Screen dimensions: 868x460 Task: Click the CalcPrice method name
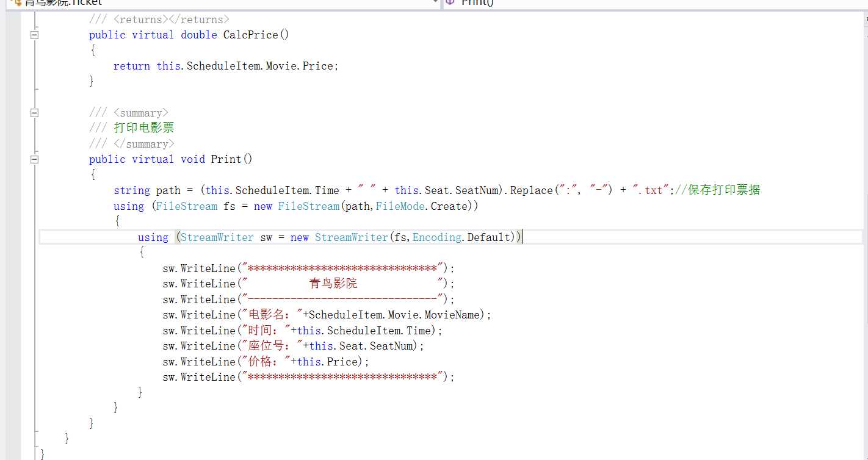[250, 35]
